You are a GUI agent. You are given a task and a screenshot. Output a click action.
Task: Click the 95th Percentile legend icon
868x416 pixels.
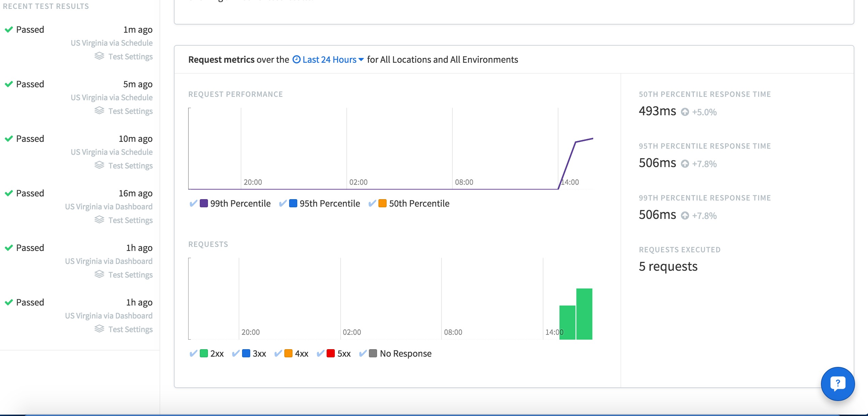click(x=292, y=203)
